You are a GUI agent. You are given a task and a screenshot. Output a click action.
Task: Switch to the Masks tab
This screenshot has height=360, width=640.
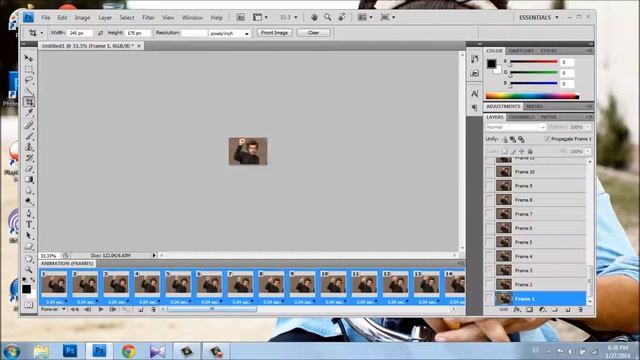coord(534,107)
